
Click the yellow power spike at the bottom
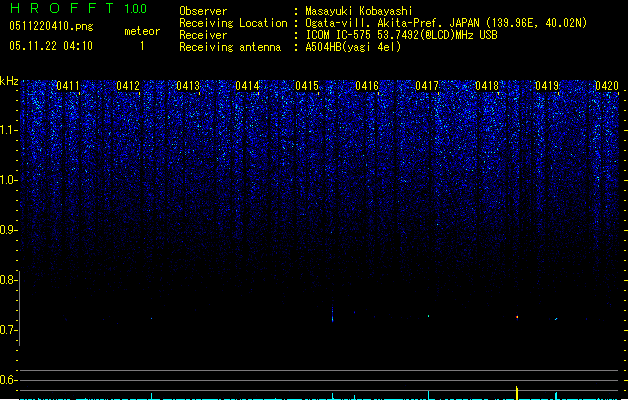click(x=517, y=393)
